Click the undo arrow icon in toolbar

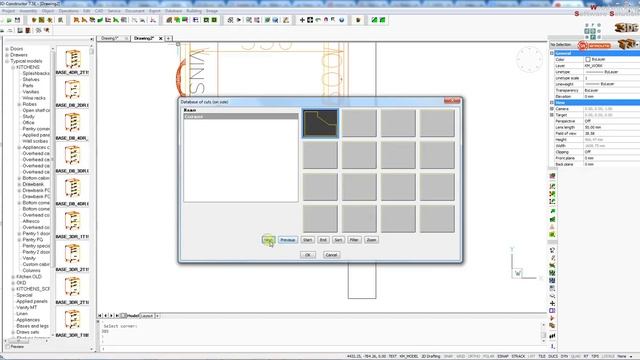[x=318, y=20]
